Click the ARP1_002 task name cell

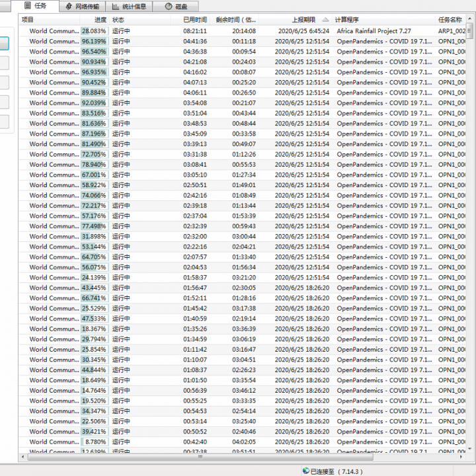point(452,31)
